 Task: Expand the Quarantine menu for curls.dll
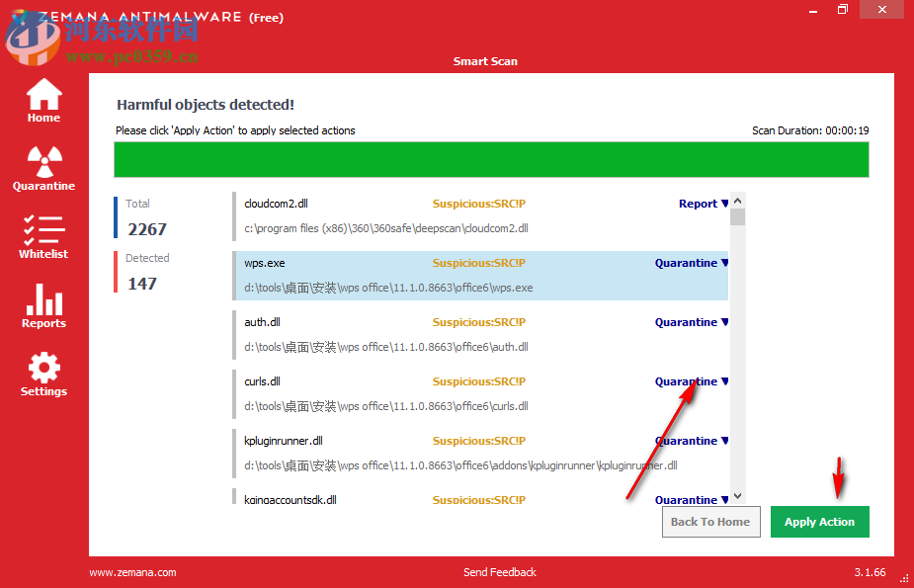[691, 381]
